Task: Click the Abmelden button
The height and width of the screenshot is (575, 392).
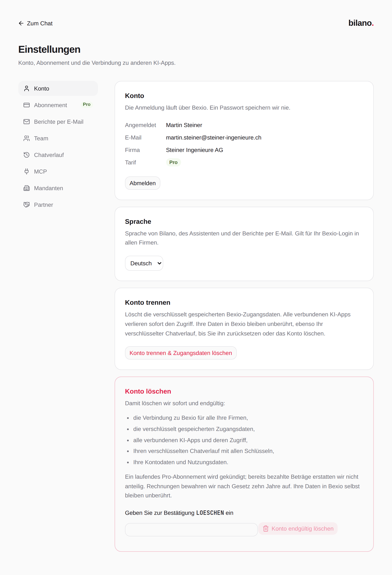Action: (x=143, y=183)
